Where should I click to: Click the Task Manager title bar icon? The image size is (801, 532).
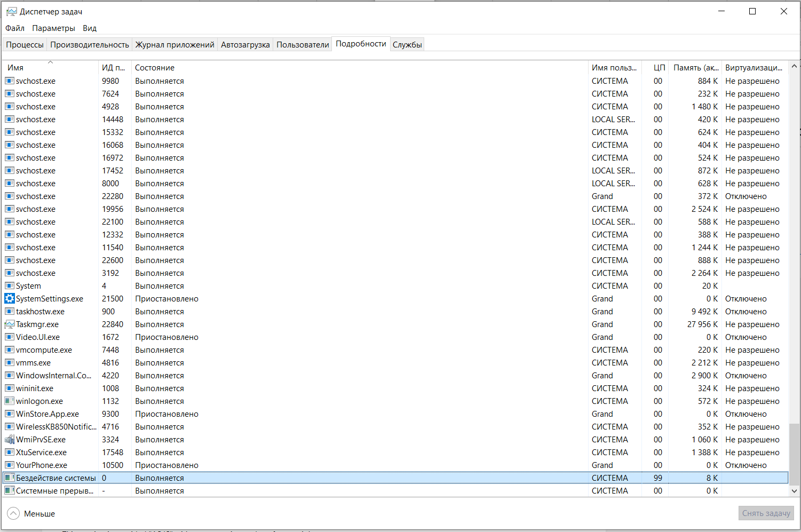coord(11,11)
